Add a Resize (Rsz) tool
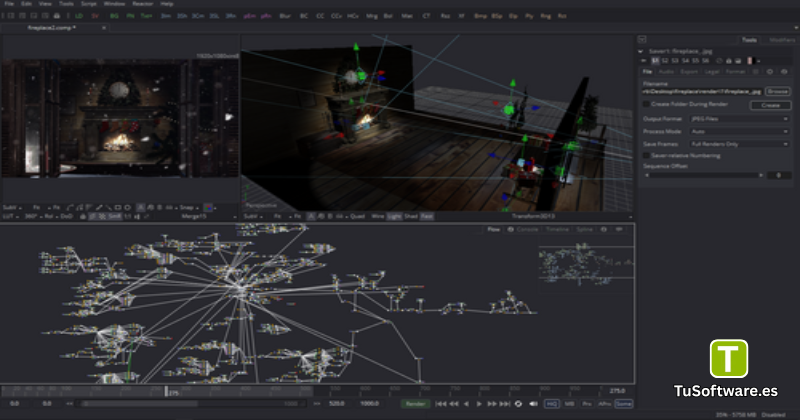Image resolution: width=800 pixels, height=420 pixels. [x=445, y=16]
